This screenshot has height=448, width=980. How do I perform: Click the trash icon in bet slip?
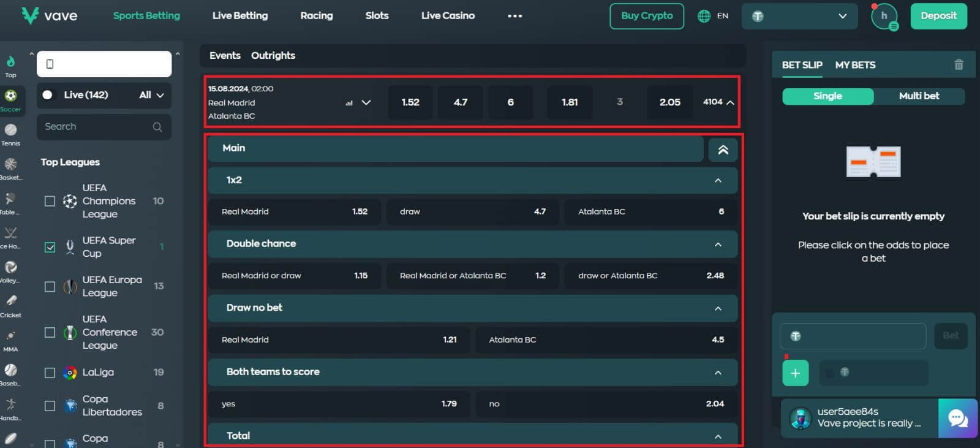coord(959,64)
